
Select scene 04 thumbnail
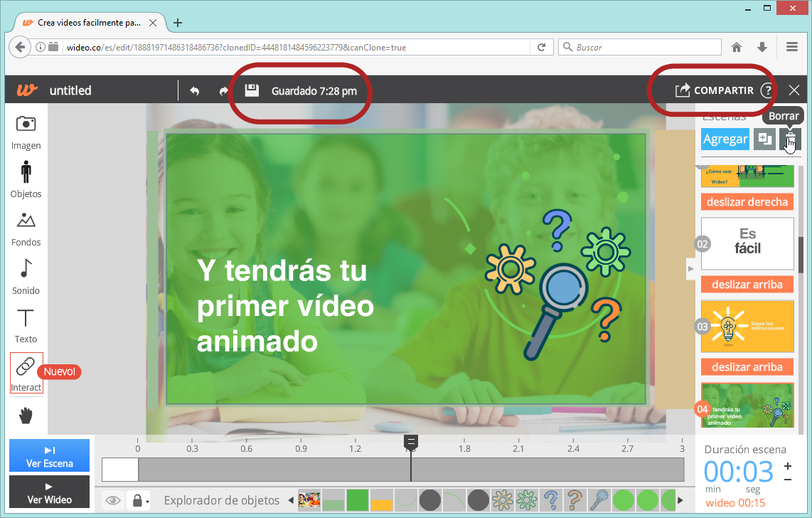pos(747,405)
